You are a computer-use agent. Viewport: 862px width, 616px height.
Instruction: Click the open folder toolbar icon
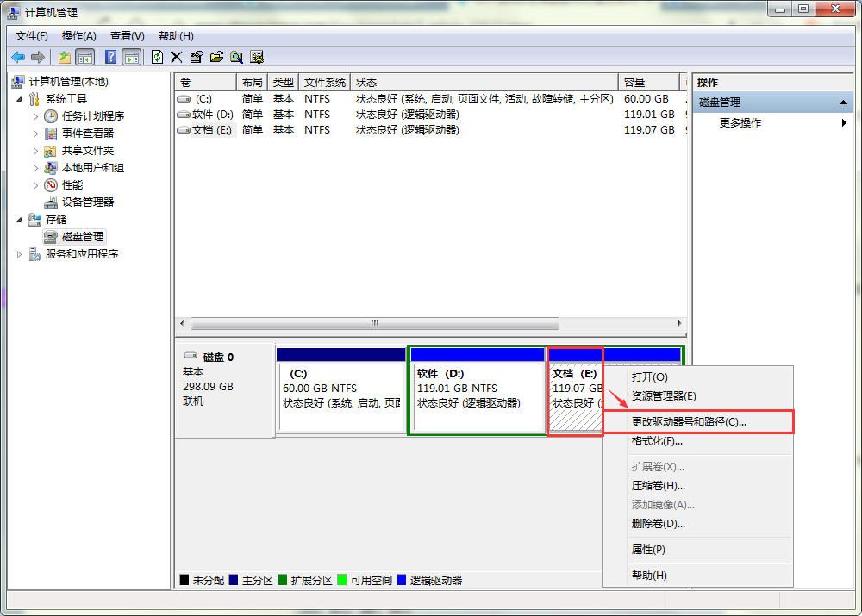tap(216, 57)
